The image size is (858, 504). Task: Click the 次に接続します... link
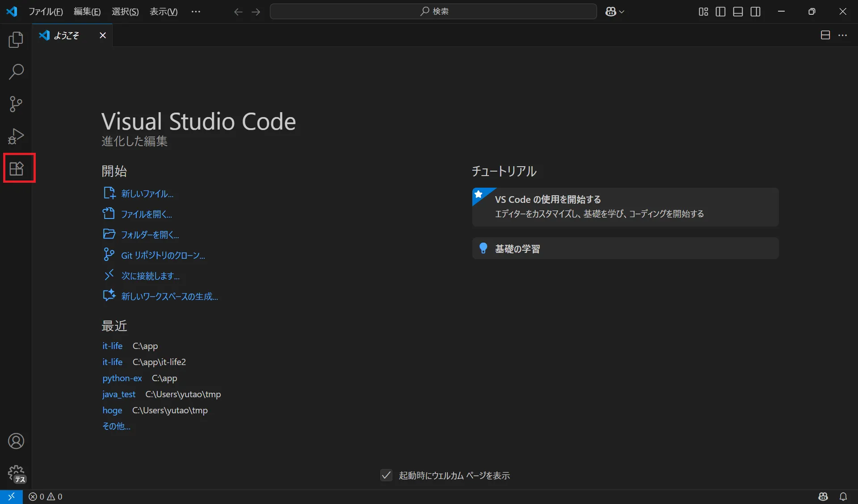(x=151, y=276)
